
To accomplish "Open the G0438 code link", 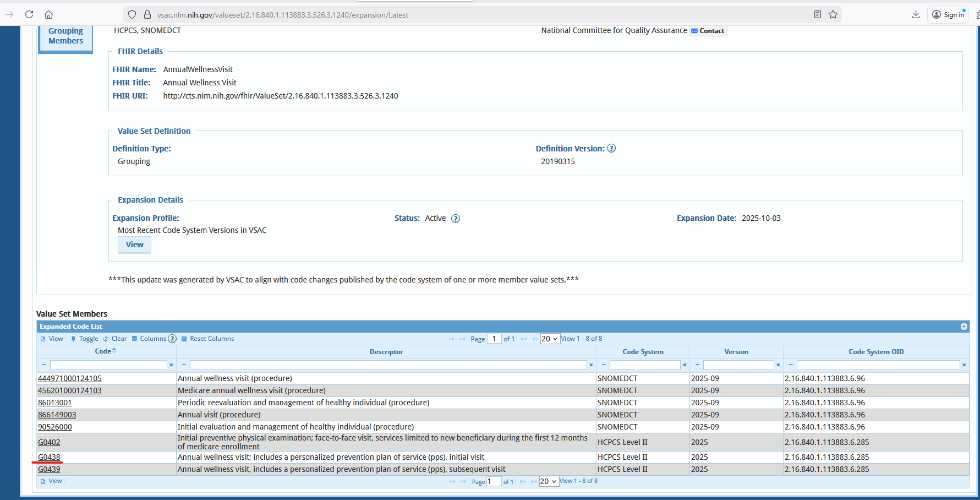I will click(x=49, y=457).
